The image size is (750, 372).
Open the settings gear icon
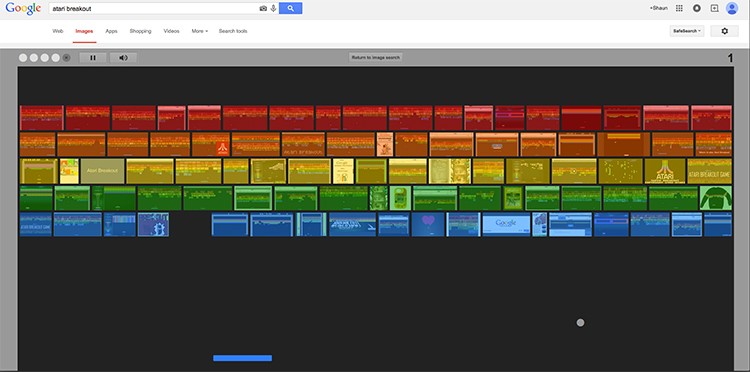[725, 31]
